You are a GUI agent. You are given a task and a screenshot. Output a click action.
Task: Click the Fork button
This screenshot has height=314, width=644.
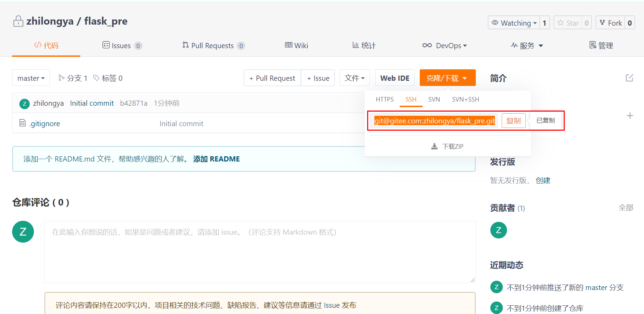coord(610,23)
